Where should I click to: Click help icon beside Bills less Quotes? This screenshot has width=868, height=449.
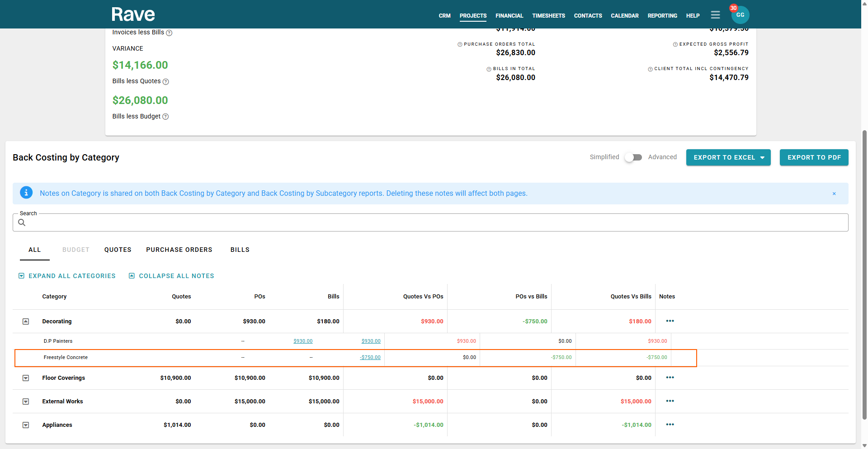165,82
